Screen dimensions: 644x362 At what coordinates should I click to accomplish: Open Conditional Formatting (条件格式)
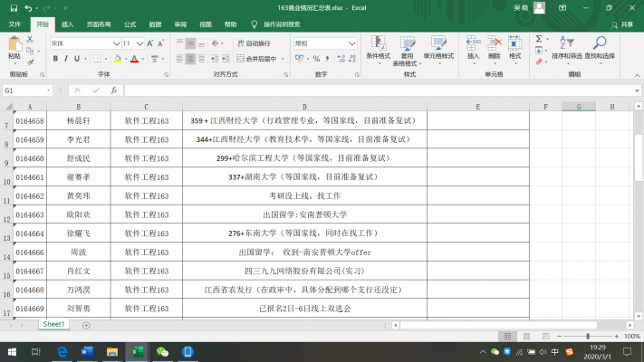pos(378,48)
